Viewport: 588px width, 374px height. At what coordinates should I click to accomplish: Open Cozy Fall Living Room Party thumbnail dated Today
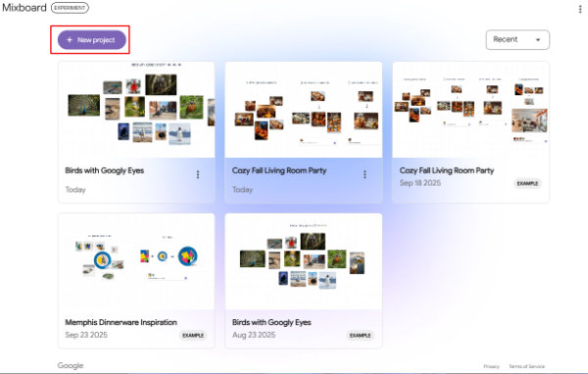pos(304,110)
